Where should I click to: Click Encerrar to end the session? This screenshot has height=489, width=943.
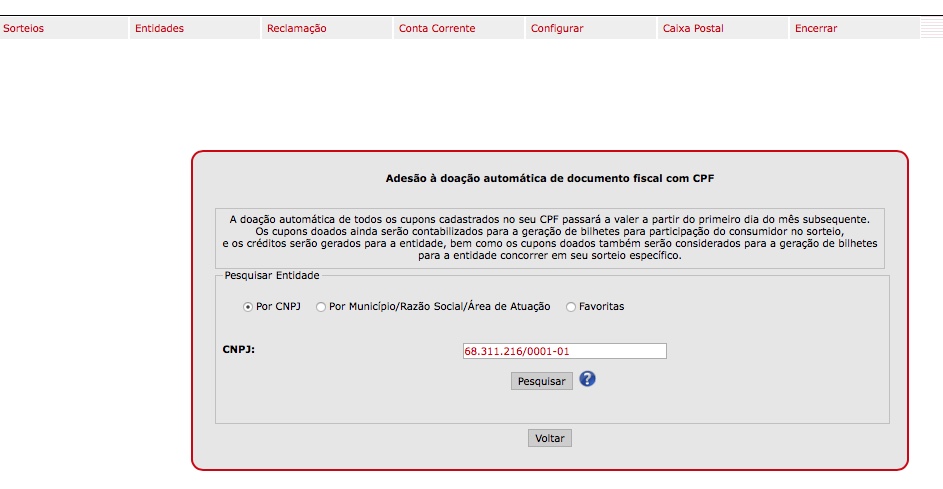point(816,29)
